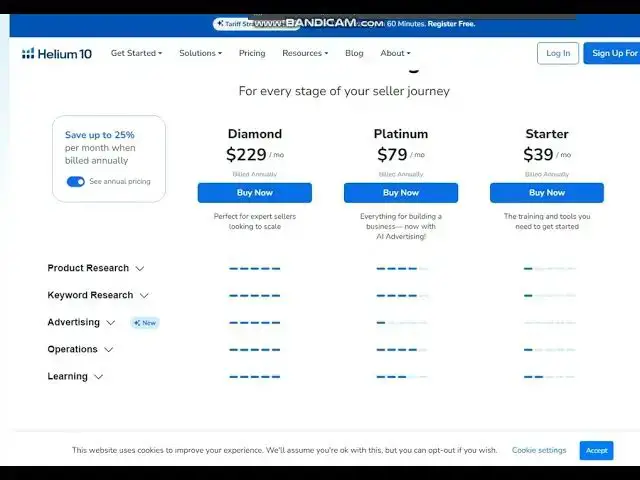Click the Save up to 25% text
The width and height of the screenshot is (640, 480).
coord(100,135)
